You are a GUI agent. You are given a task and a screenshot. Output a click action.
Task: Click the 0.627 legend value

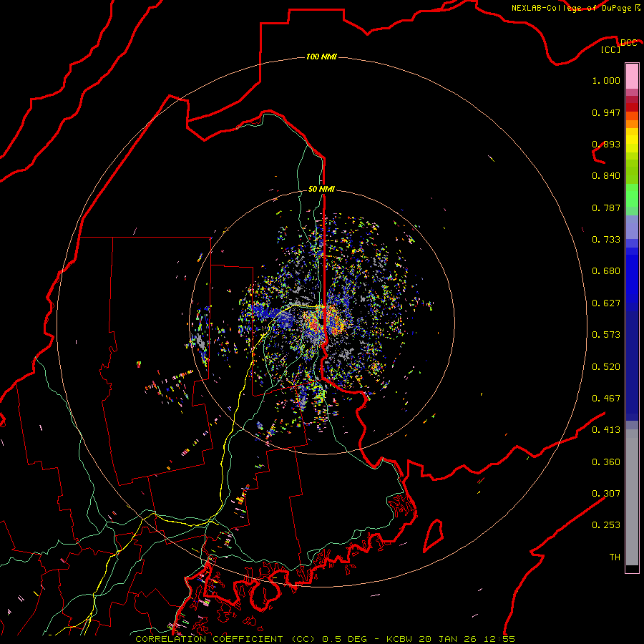606,303
